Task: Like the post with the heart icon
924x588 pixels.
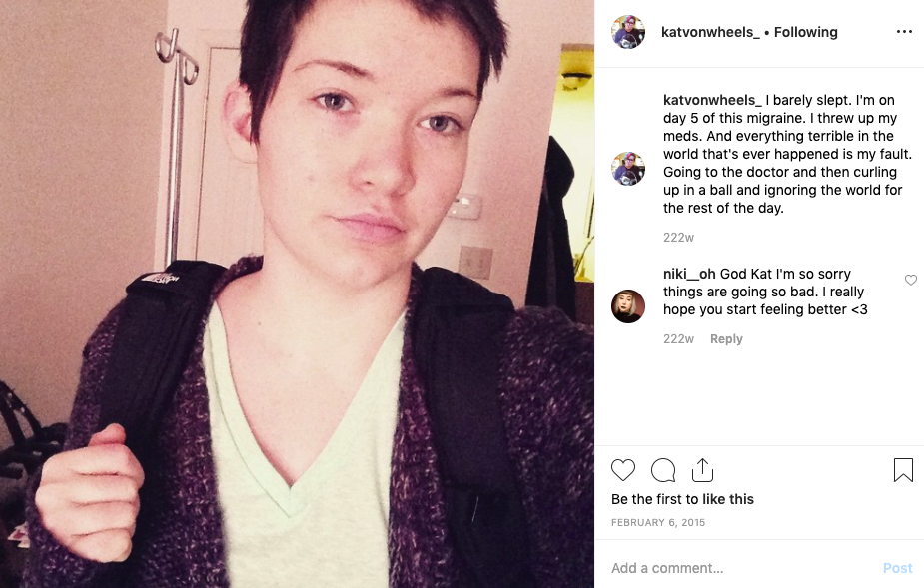Action: [x=623, y=470]
